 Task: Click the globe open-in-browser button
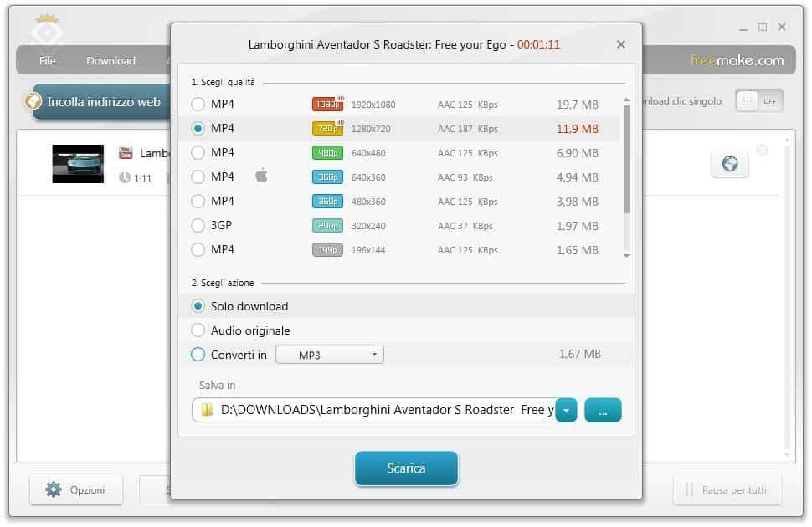(730, 164)
